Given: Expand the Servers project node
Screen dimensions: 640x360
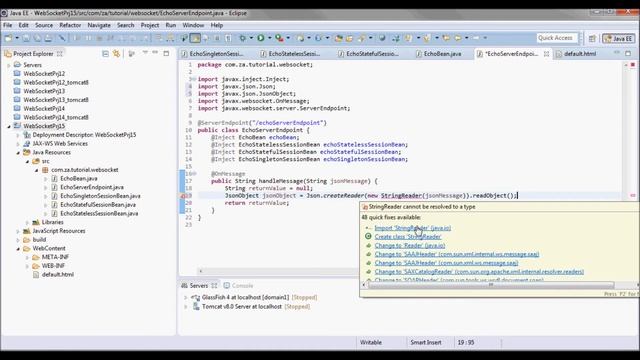Looking at the screenshot, I should 8,65.
